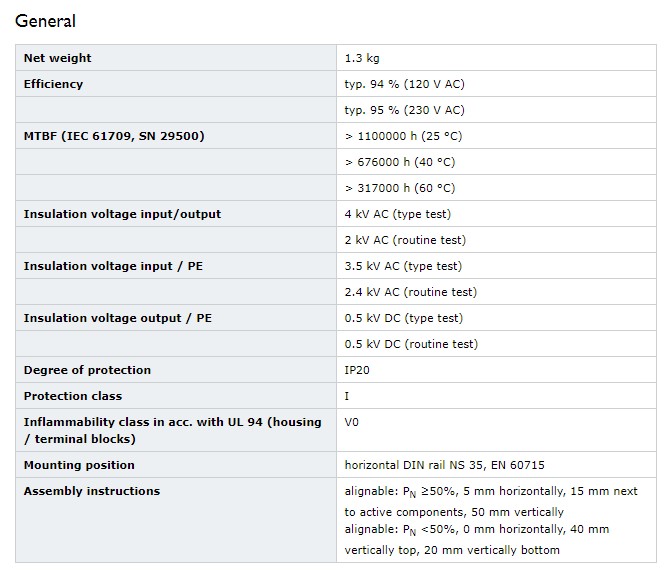Click the 2.4 kV AC (routine test) value
Viewport: 671px width, 575px height.
[x=410, y=292]
